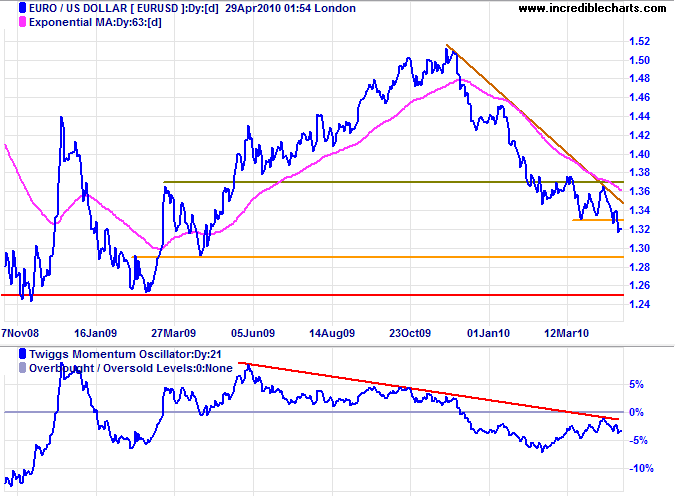Image resolution: width=675 pixels, height=500 pixels.
Task: Click the grey Overbought/Oversold legend swatch
Action: [x=22, y=368]
